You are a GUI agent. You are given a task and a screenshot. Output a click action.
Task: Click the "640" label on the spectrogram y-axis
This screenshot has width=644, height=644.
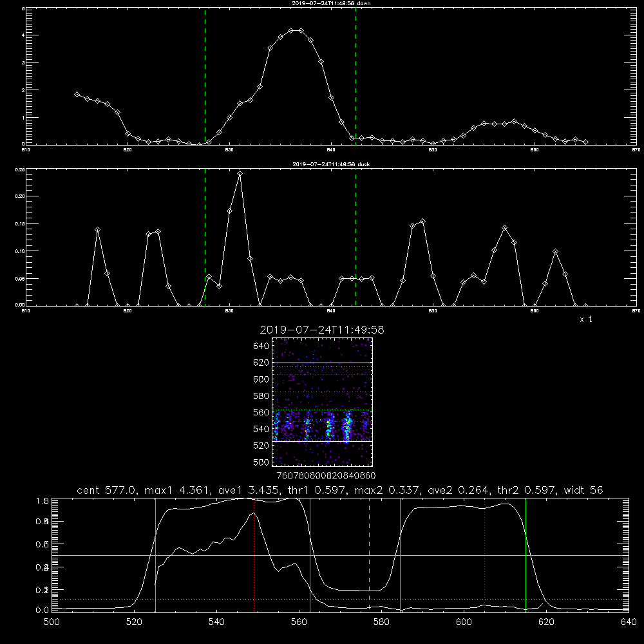[261, 346]
